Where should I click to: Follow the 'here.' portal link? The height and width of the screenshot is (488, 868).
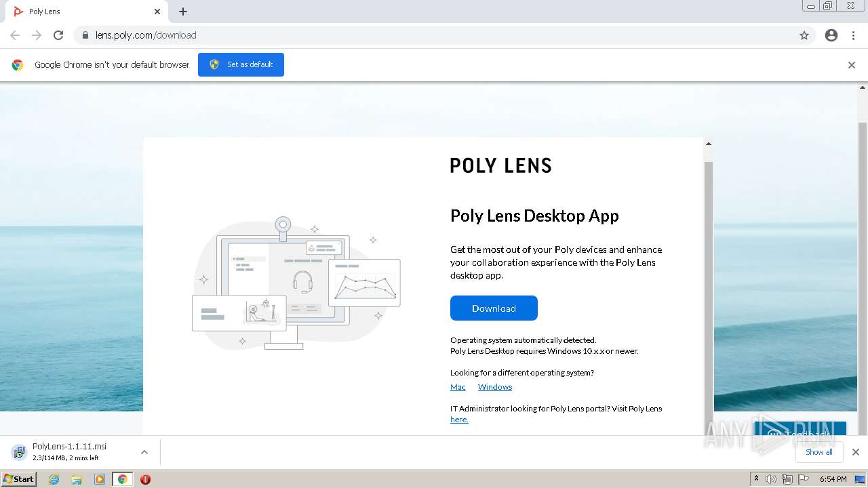(x=459, y=420)
